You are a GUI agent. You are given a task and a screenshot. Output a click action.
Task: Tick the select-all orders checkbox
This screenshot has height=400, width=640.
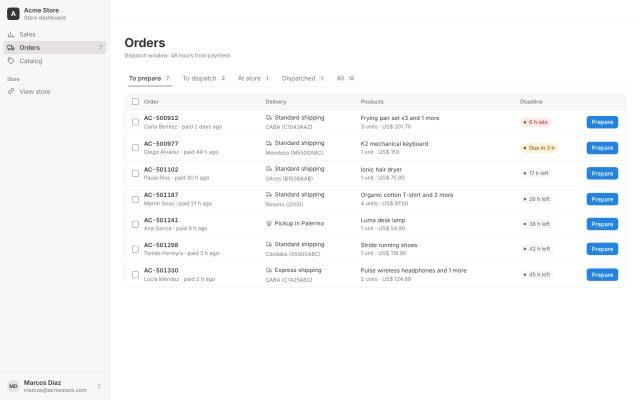pos(136,102)
